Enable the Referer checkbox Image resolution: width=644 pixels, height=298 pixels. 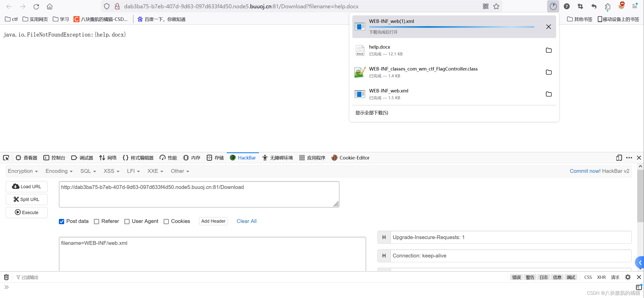pos(96,221)
